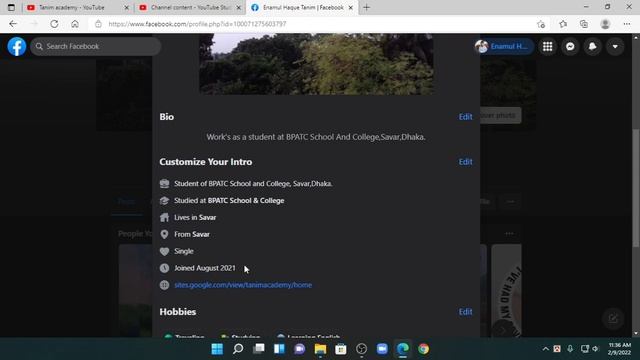
Task: Click the Lives in Savar house icon
Action: (x=164, y=218)
